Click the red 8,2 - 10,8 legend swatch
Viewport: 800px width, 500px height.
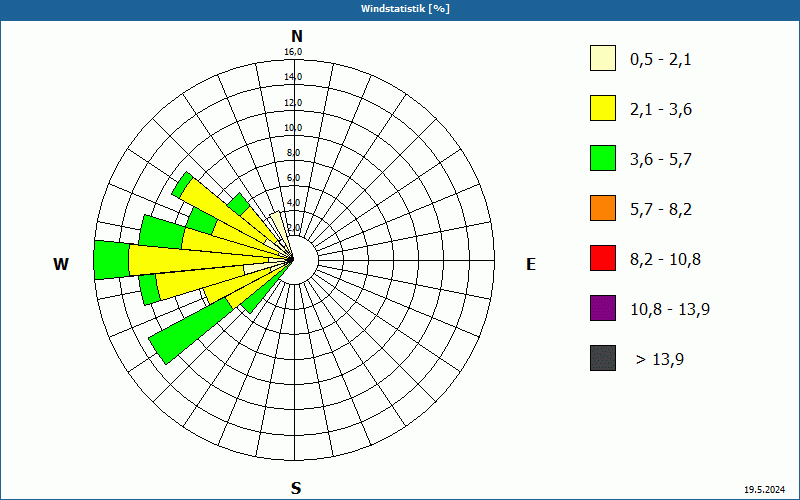point(603,258)
